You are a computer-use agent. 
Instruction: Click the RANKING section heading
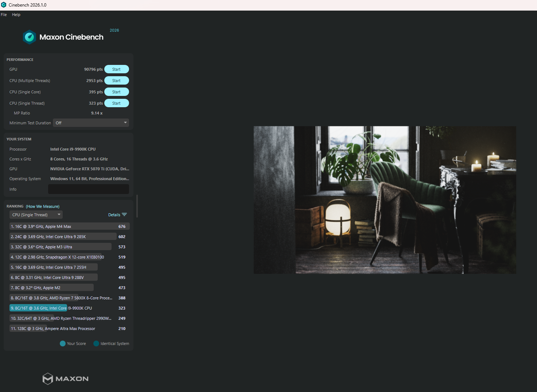click(15, 206)
